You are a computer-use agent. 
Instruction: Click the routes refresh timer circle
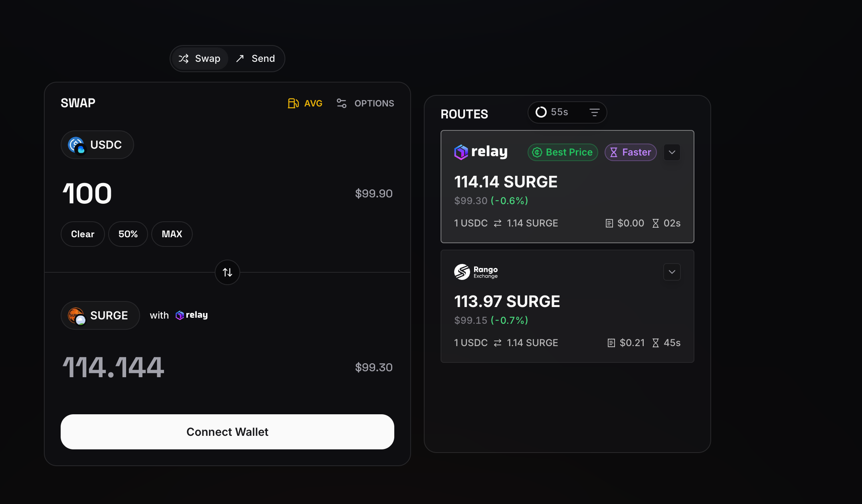point(541,112)
